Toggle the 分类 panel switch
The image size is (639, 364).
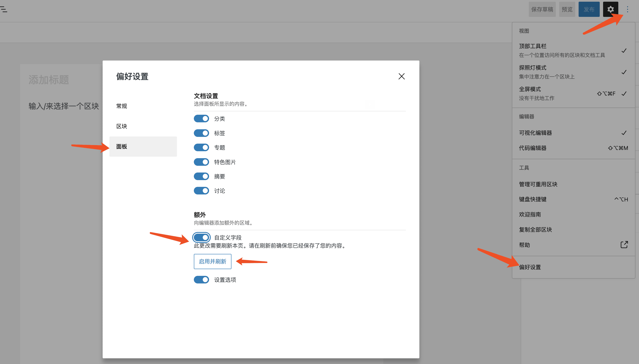(201, 119)
